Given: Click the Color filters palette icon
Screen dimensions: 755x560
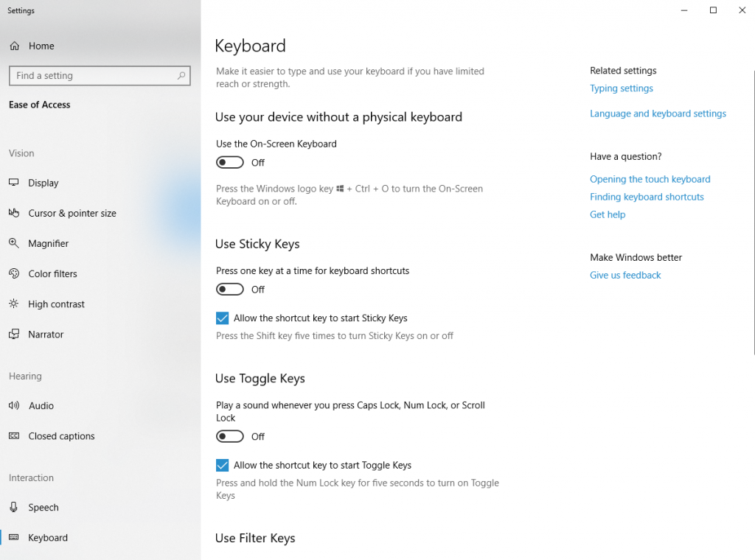Looking at the screenshot, I should [x=14, y=273].
